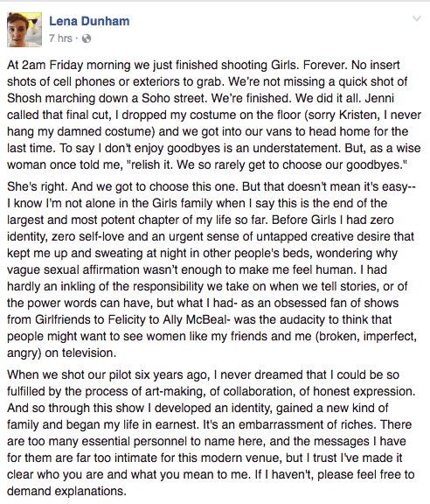Screen dimensions: 430x504
Task: Click the words 'angry) on television.'
Action: [x=62, y=353]
